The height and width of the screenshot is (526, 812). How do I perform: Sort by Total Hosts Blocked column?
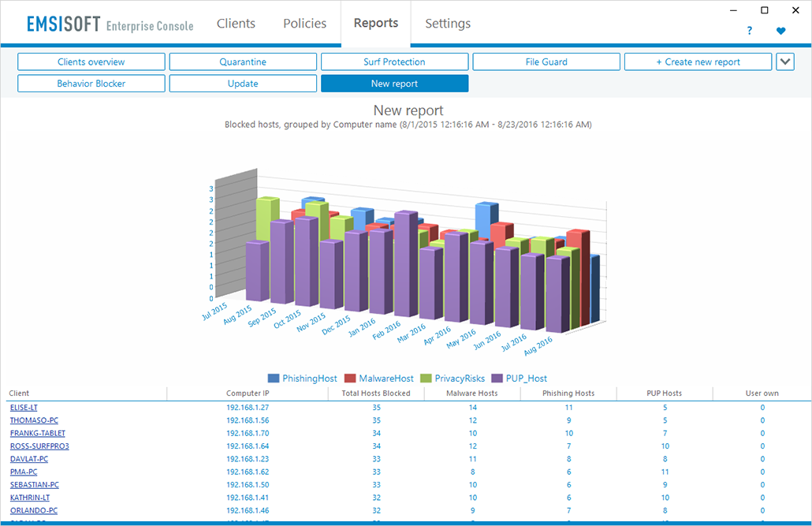coord(376,394)
